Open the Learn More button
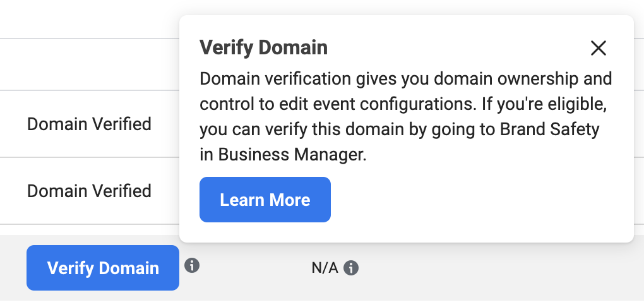Image resolution: width=644 pixels, height=307 pixels. [x=265, y=200]
